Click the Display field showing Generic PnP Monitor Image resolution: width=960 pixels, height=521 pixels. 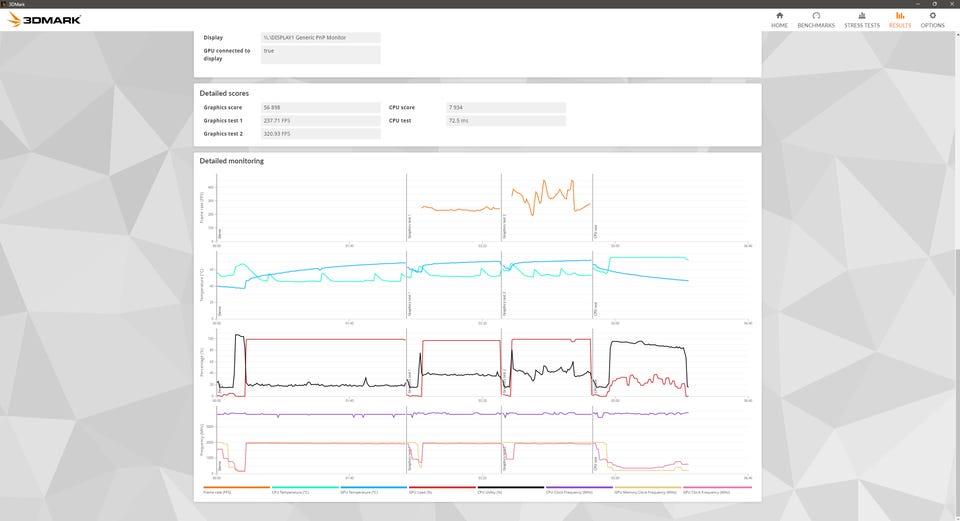pyautogui.click(x=321, y=37)
